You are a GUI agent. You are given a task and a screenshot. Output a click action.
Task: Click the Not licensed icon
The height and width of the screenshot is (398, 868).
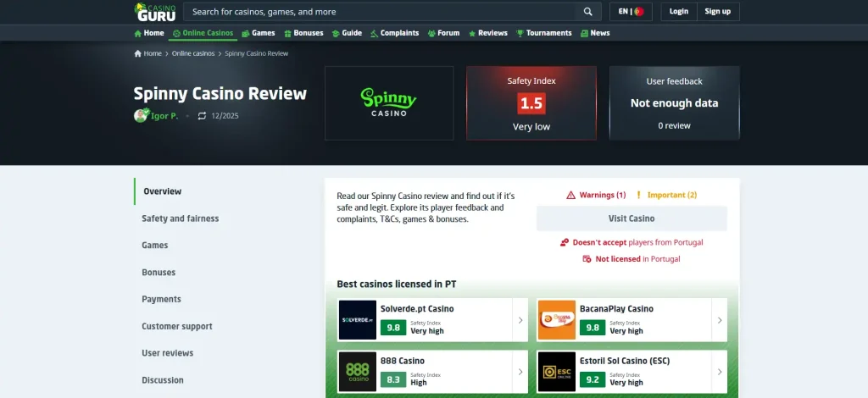tap(587, 259)
